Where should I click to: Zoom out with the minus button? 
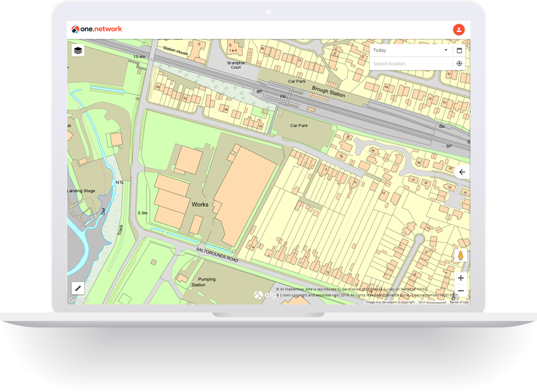point(461,291)
